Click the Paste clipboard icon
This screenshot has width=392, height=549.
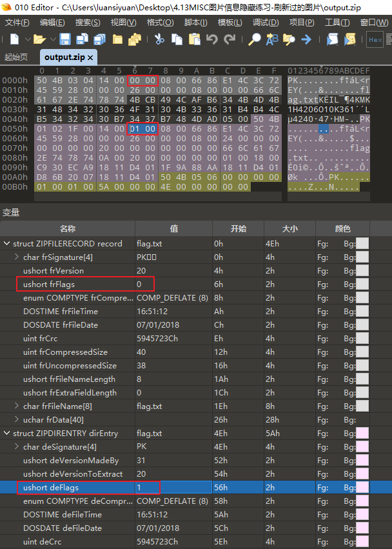tap(194, 39)
